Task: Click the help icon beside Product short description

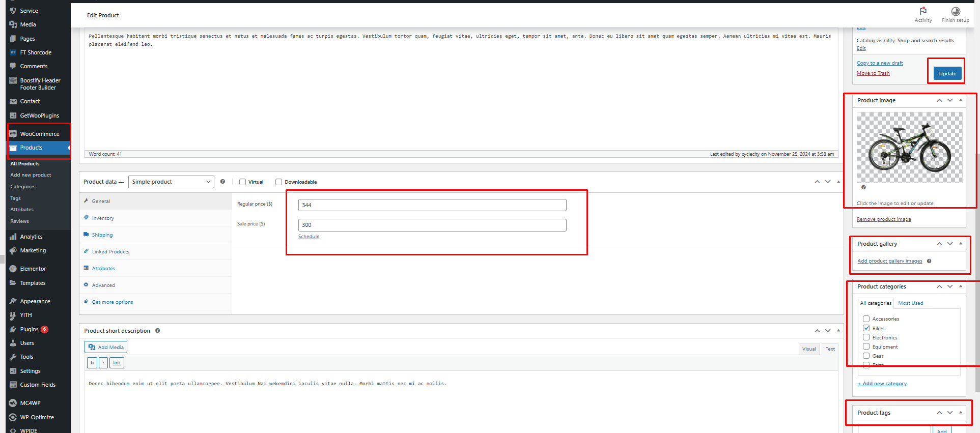Action: pos(158,331)
